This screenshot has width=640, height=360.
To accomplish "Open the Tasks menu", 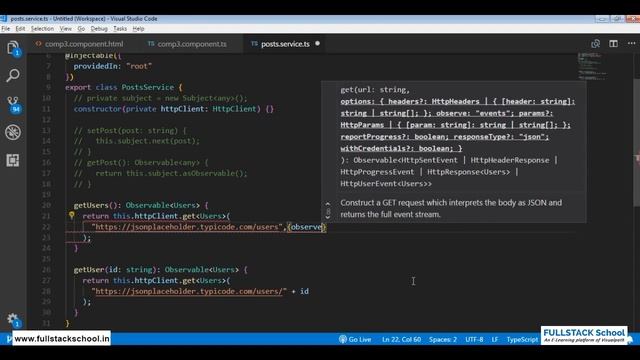I will click(120, 29).
